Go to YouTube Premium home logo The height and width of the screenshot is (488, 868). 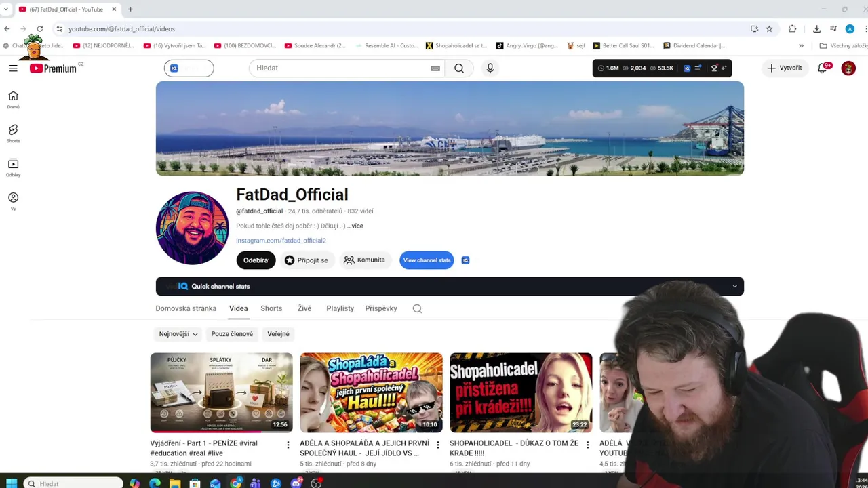[x=53, y=68]
